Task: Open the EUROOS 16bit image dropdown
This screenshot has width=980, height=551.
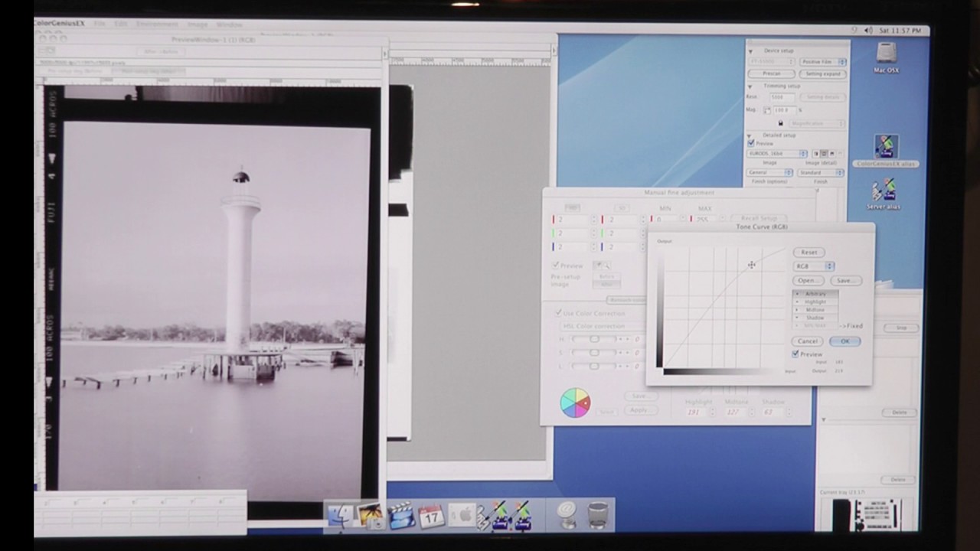Action: 777,154
